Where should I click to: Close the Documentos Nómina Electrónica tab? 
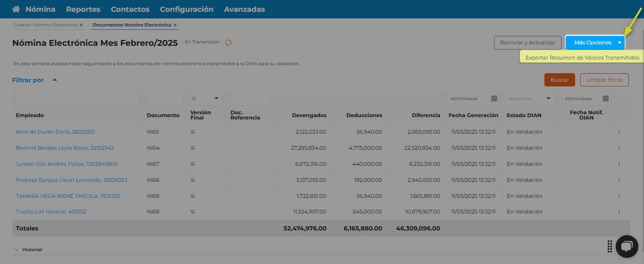pyautogui.click(x=175, y=25)
